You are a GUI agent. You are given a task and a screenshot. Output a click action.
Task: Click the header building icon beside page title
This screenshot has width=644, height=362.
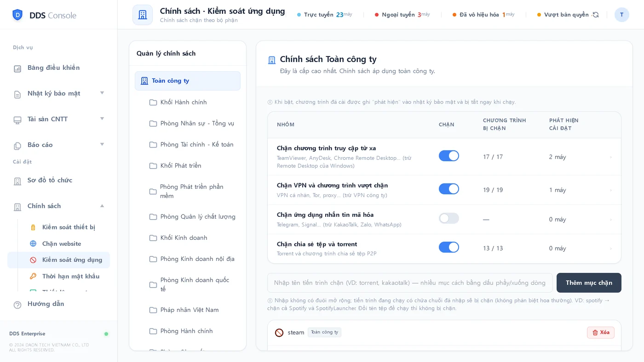click(x=143, y=15)
